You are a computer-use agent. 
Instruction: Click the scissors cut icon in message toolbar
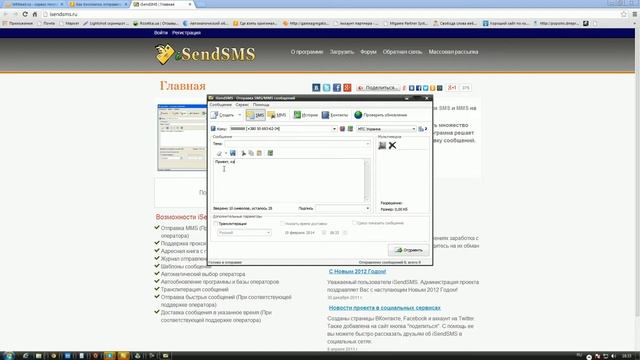tap(243, 153)
